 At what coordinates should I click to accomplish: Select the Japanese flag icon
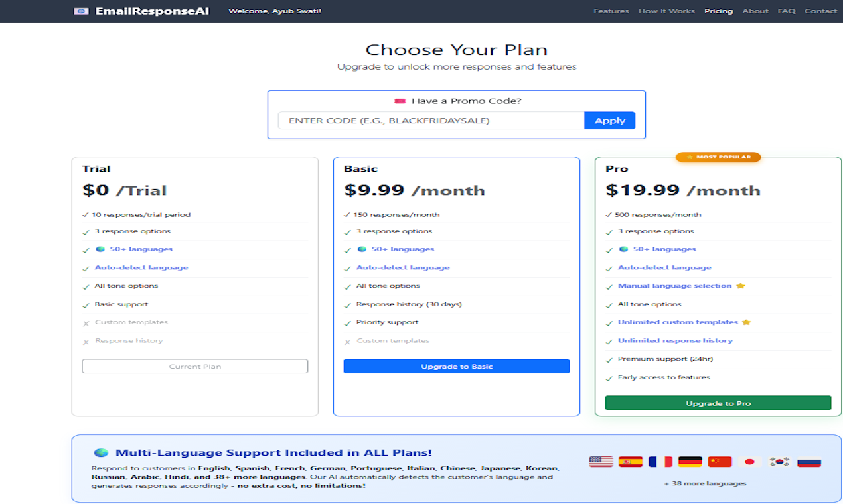pos(749,461)
